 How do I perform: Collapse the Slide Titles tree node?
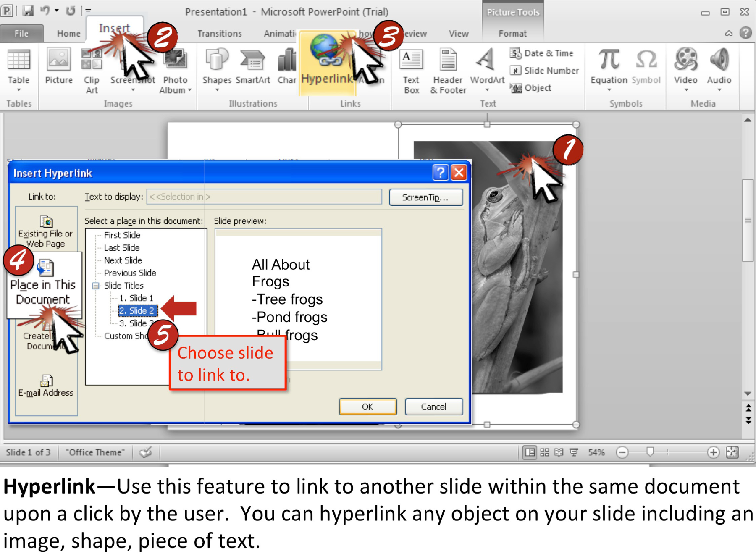(96, 286)
